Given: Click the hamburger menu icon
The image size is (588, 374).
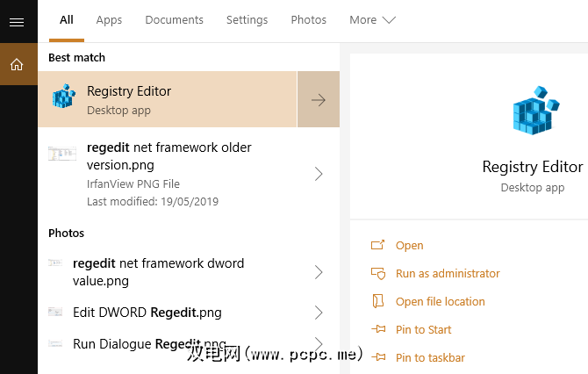Looking at the screenshot, I should coord(17,22).
